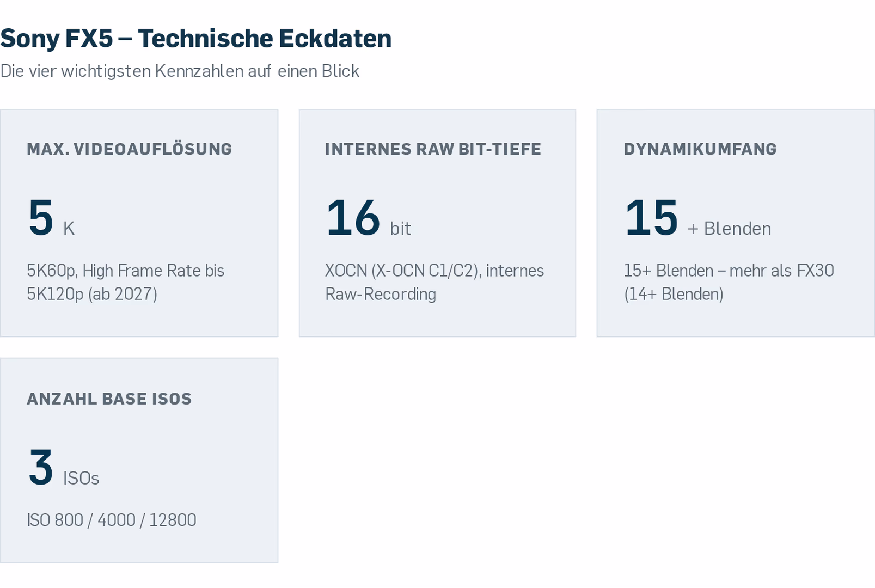This screenshot has height=588, width=875.
Task: Select the large 16 bit value
Action: 368,218
